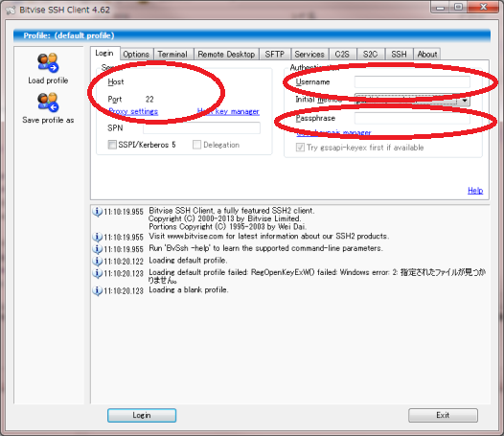Open the Terminal tab
Image resolution: width=504 pixels, height=436 pixels.
[x=172, y=55]
